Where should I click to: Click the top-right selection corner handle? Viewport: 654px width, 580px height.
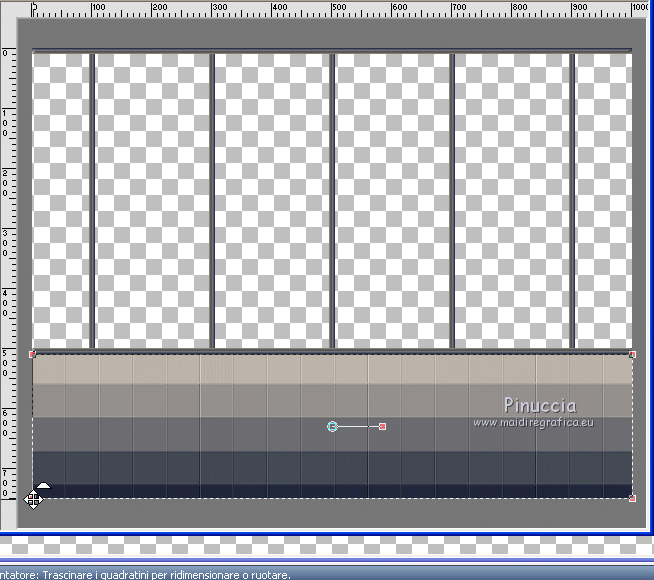pos(632,354)
